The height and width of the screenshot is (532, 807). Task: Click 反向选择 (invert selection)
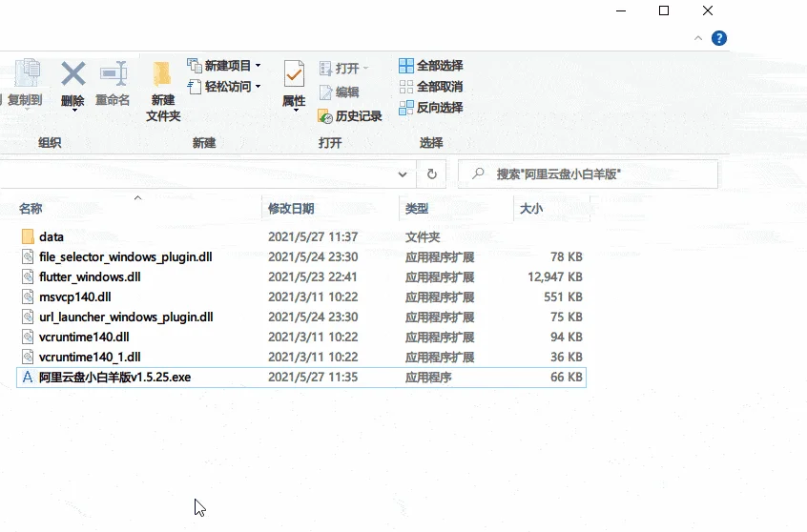(431, 107)
